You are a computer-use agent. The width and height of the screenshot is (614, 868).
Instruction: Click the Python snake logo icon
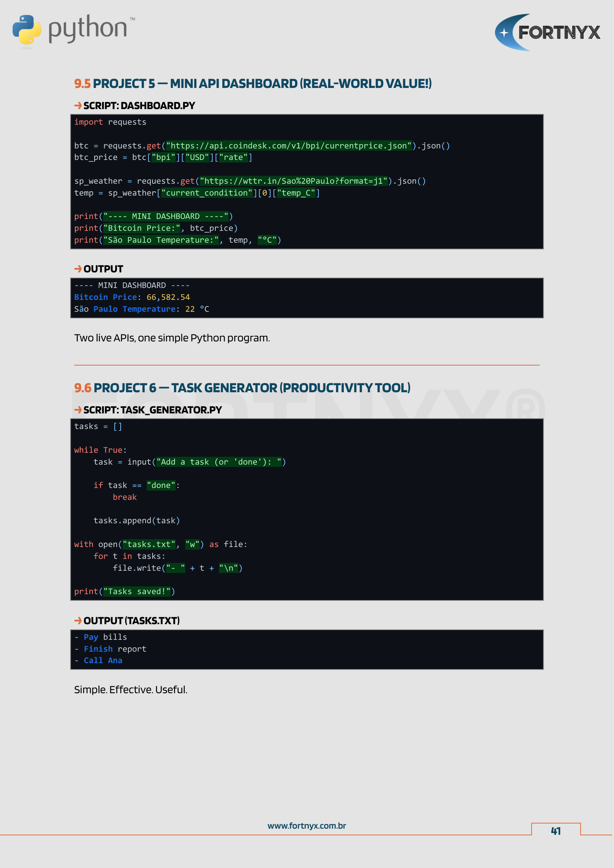pos(26,29)
